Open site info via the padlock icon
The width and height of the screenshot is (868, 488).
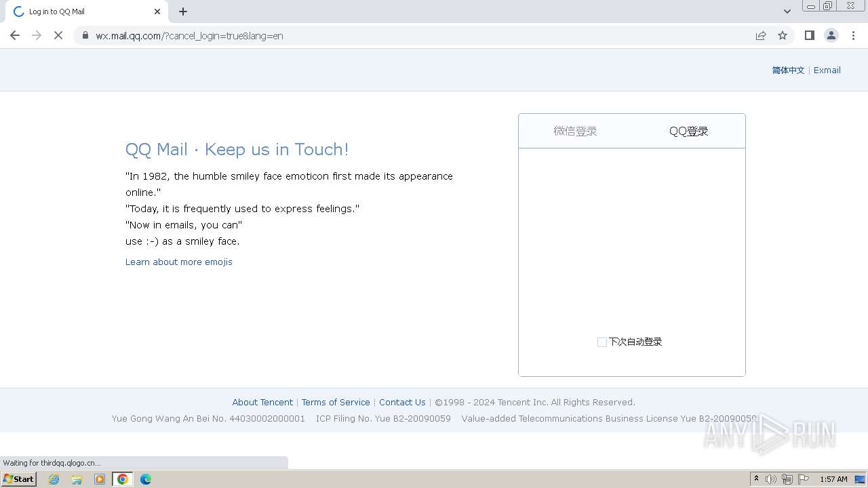click(85, 35)
